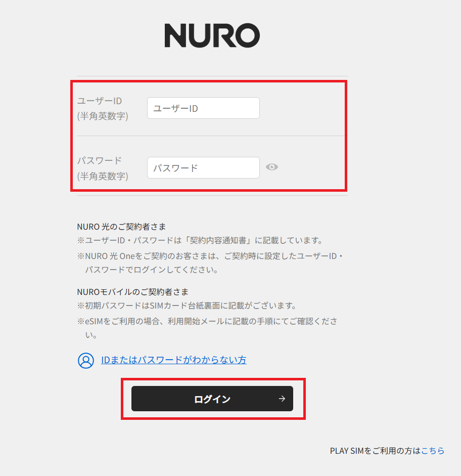Screen dimensions: 461x476
Task: Click the arrow icon on login button
Action: 282,399
